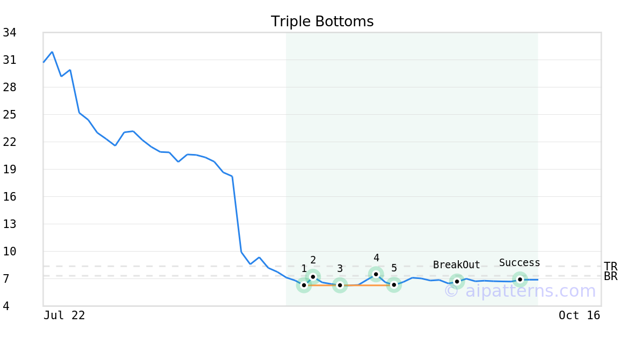Click the BreakOut point marker dot
644x338 pixels.
[457, 281]
